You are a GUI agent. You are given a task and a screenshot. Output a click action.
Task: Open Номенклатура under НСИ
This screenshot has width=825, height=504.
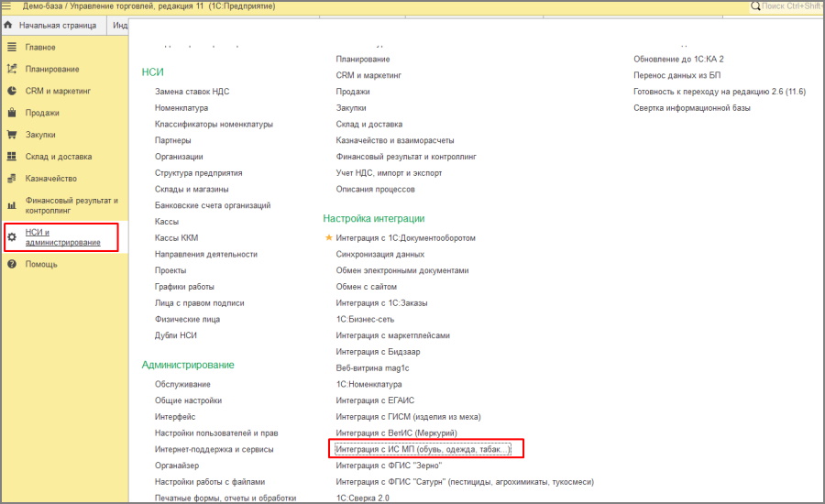[181, 108]
